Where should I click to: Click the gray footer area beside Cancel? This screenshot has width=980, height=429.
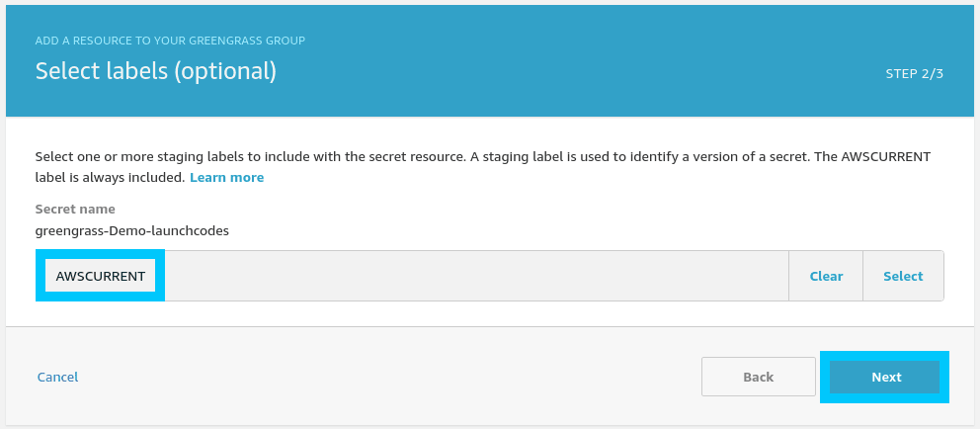coord(375,377)
